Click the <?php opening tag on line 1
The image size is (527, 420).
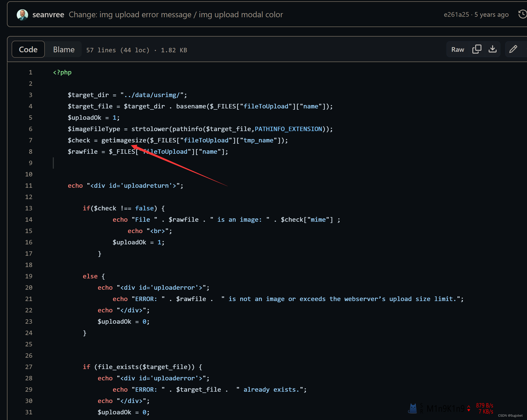62,72
